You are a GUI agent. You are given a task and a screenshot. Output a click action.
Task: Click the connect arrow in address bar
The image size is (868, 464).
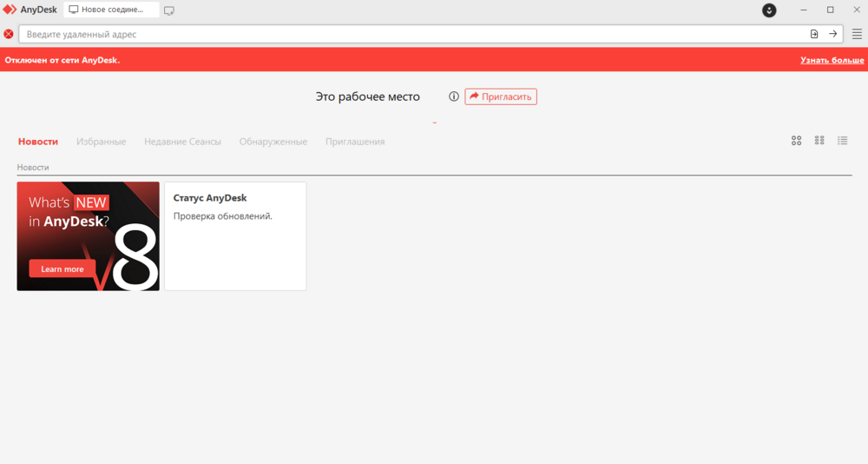[x=832, y=34]
